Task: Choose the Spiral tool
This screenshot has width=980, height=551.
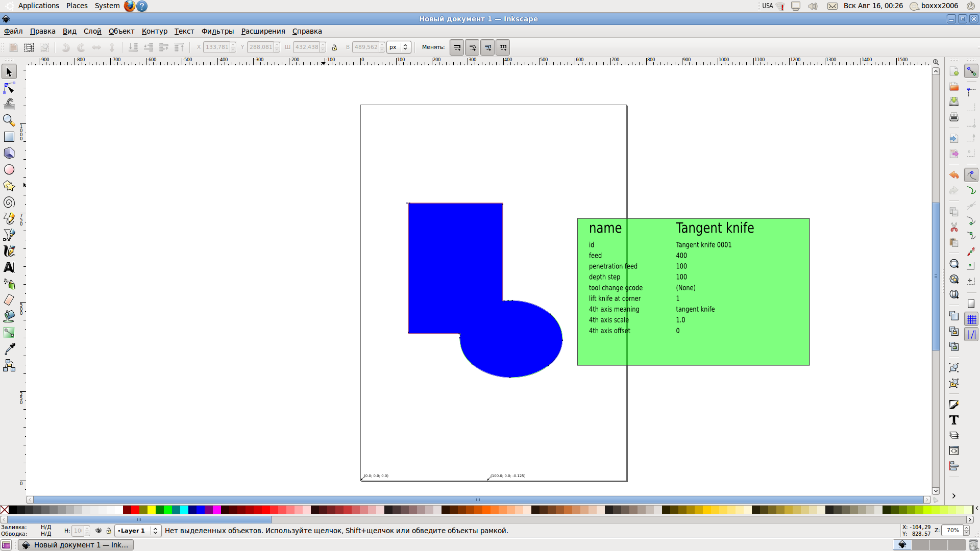Action: pyautogui.click(x=9, y=203)
